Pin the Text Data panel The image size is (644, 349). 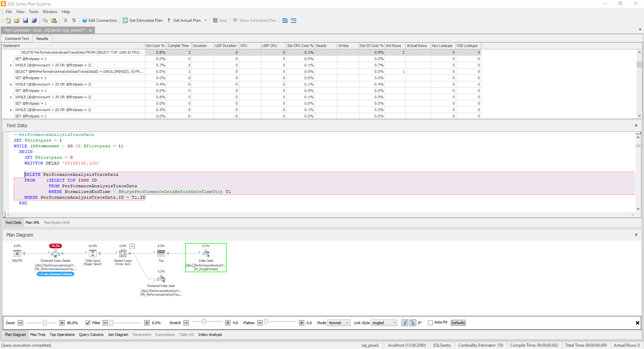coord(636,126)
